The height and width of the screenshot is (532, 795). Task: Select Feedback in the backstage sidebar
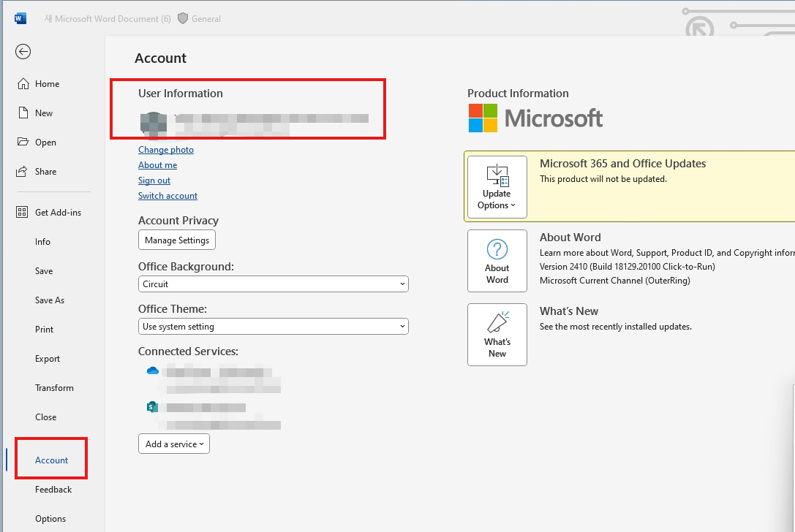pos(53,490)
